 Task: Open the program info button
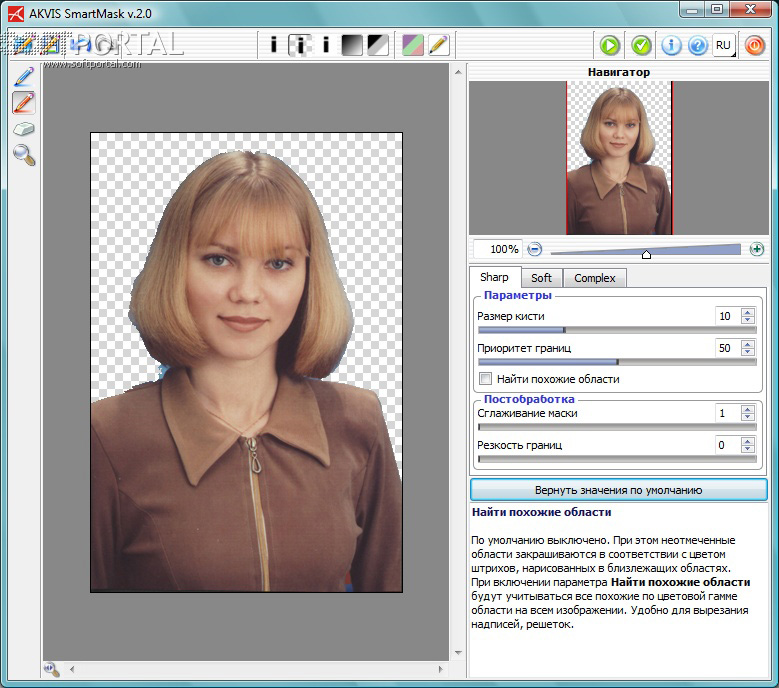coord(672,45)
